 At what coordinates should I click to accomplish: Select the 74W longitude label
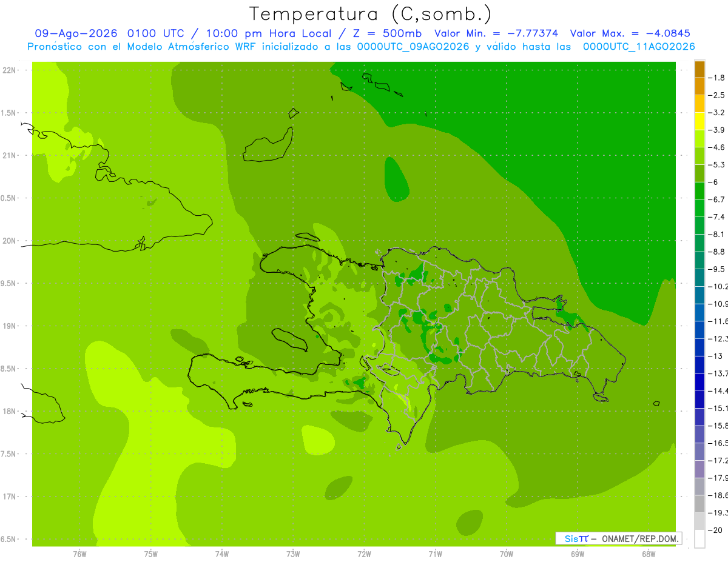tap(222, 554)
